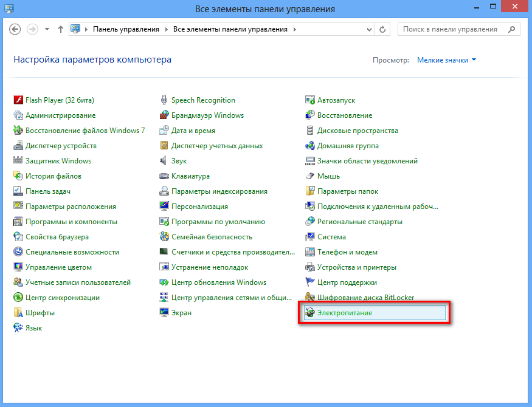Open the Система link
The image size is (532, 407).
[x=331, y=237]
